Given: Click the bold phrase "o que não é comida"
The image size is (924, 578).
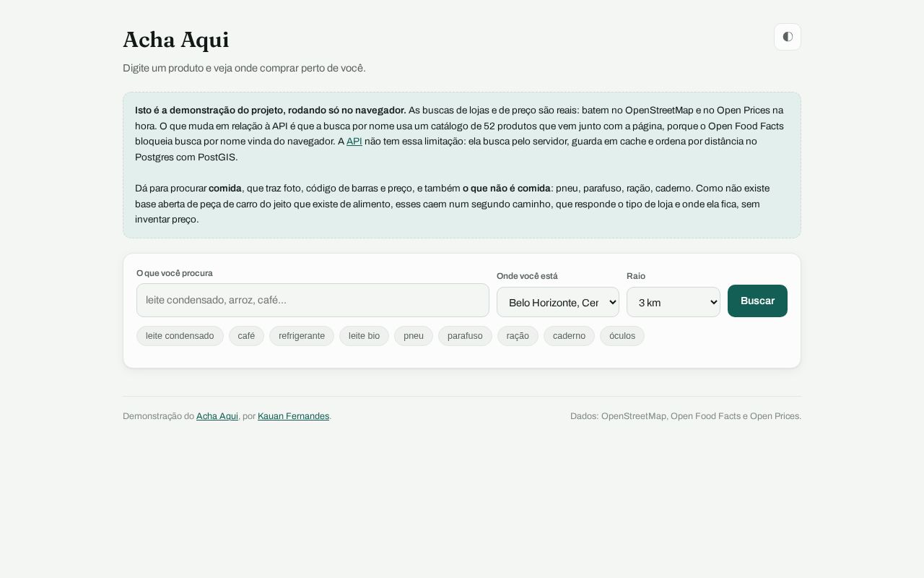Looking at the screenshot, I should point(507,189).
